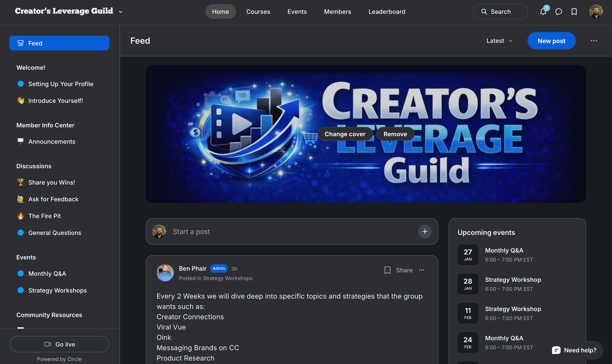The width and height of the screenshot is (612, 364).
Task: Go to the Home tab
Action: tap(220, 11)
